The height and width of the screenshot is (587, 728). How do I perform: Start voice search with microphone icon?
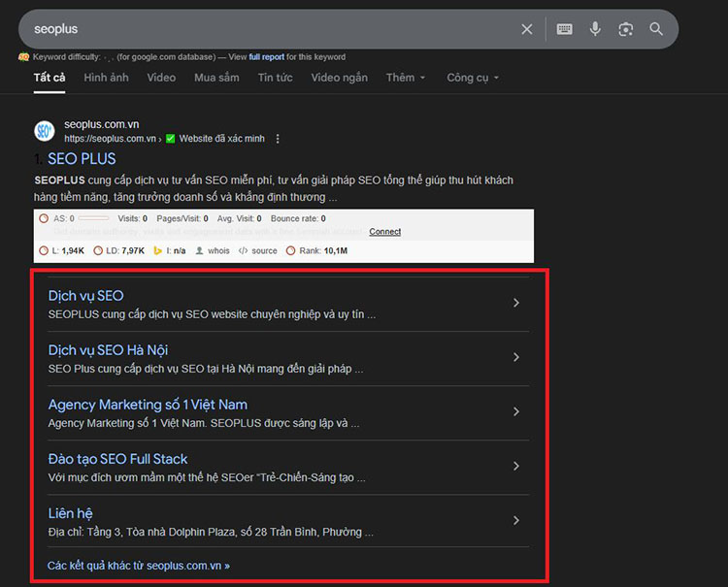click(595, 29)
